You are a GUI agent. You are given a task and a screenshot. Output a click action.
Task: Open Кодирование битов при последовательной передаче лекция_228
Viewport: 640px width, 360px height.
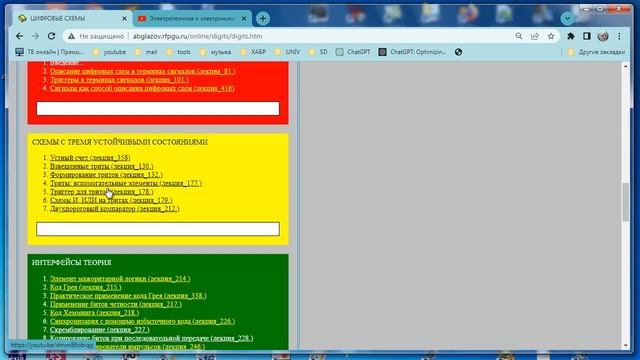point(151,338)
